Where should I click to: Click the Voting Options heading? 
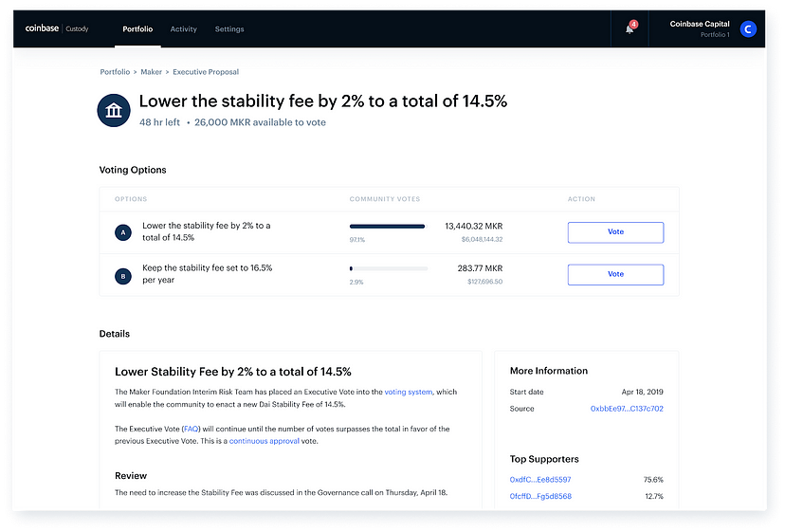point(133,170)
